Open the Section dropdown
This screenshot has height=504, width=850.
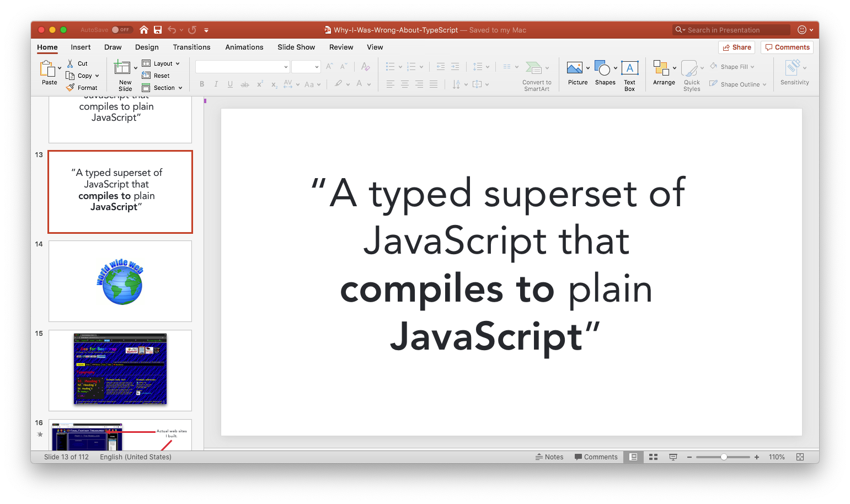point(162,88)
